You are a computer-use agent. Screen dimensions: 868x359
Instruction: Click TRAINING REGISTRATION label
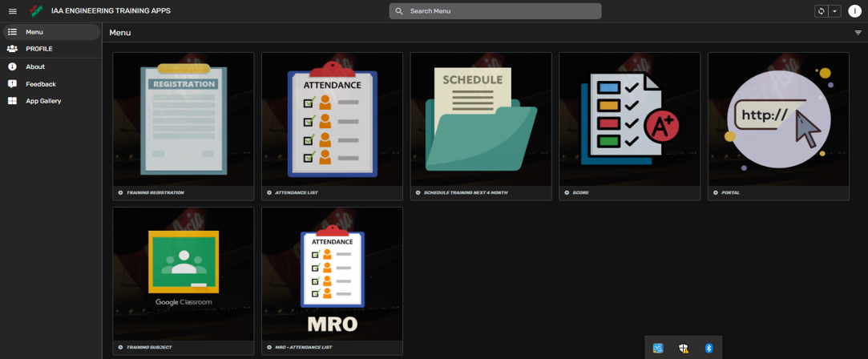[155, 193]
